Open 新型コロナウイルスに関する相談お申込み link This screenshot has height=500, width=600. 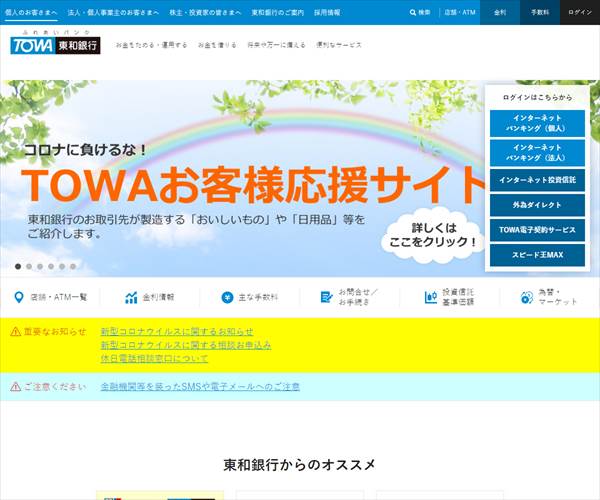(x=186, y=345)
